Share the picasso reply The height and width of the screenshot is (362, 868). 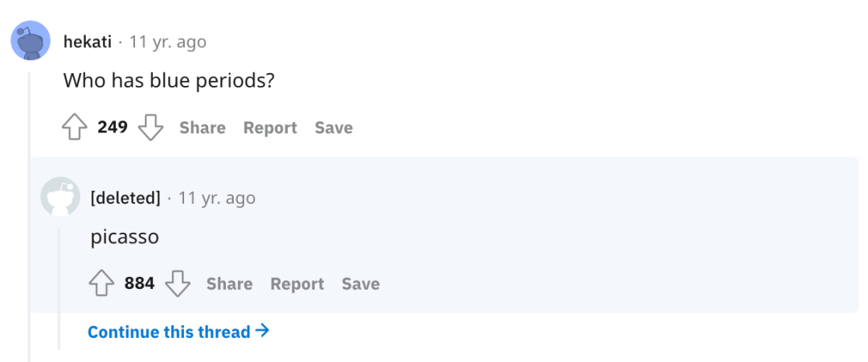point(229,283)
